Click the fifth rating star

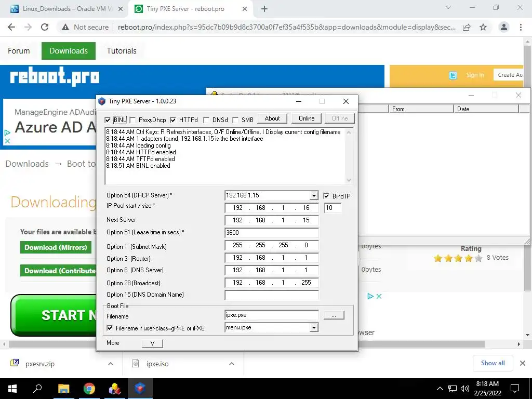coord(478,259)
